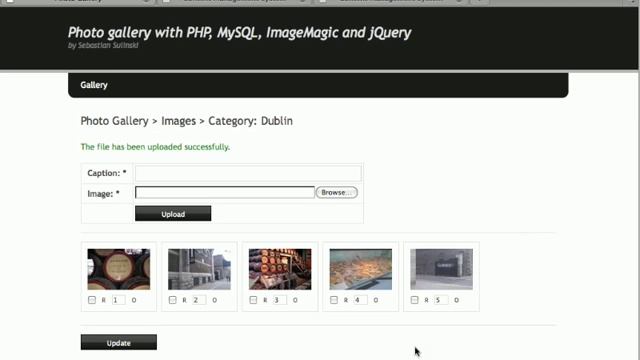Screen dimensions: 640x360
Task: Click the R link under image 5
Action: click(427, 300)
